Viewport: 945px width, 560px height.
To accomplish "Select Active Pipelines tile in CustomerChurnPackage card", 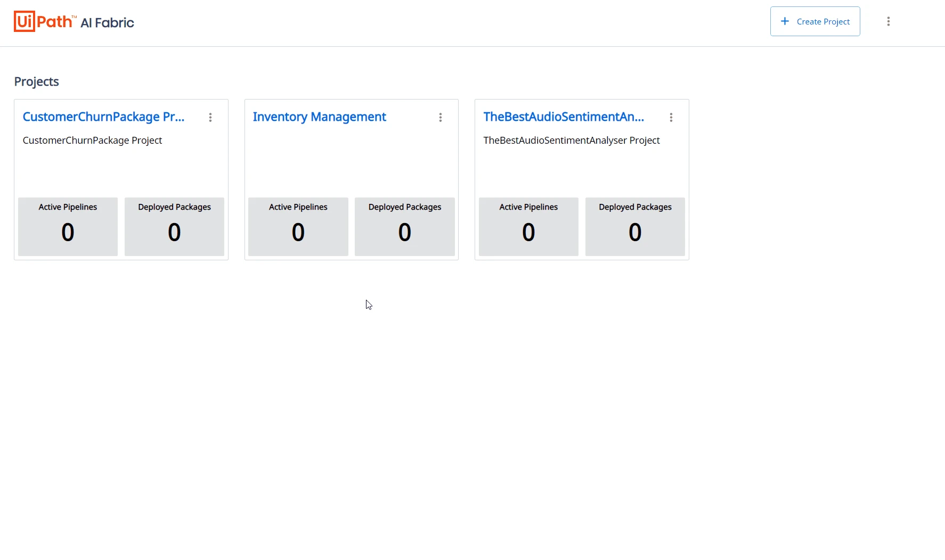I will (x=68, y=227).
